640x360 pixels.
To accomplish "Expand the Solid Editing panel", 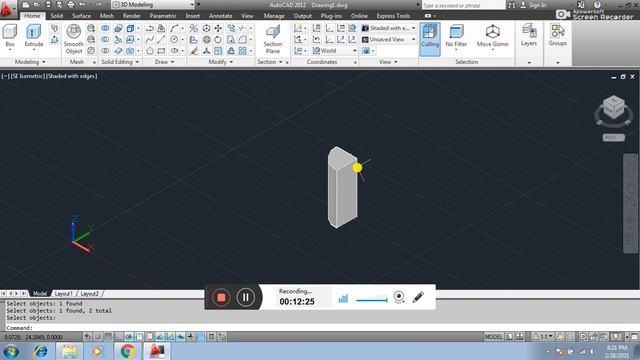I will tap(120, 62).
